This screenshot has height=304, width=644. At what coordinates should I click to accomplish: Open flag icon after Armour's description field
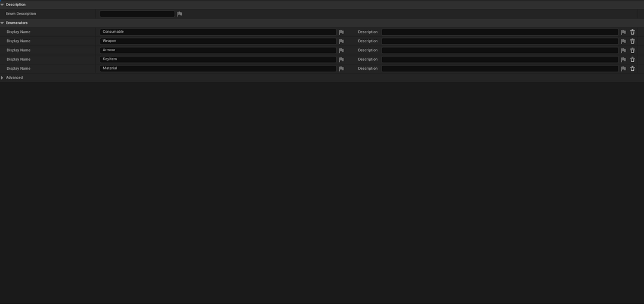tap(623, 50)
